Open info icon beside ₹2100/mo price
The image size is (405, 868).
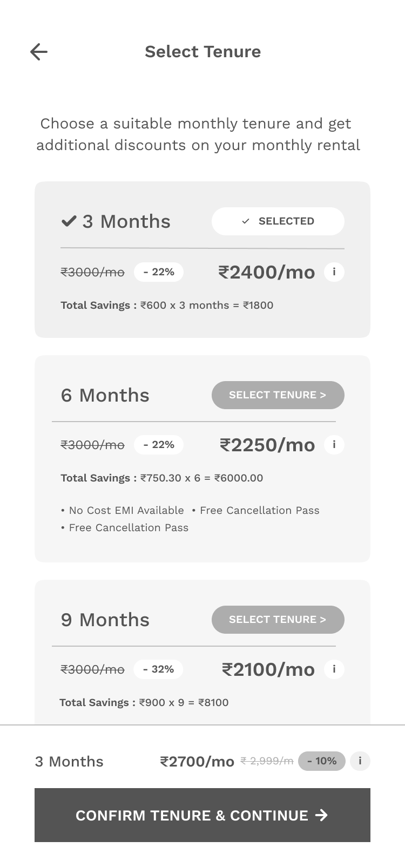point(334,669)
